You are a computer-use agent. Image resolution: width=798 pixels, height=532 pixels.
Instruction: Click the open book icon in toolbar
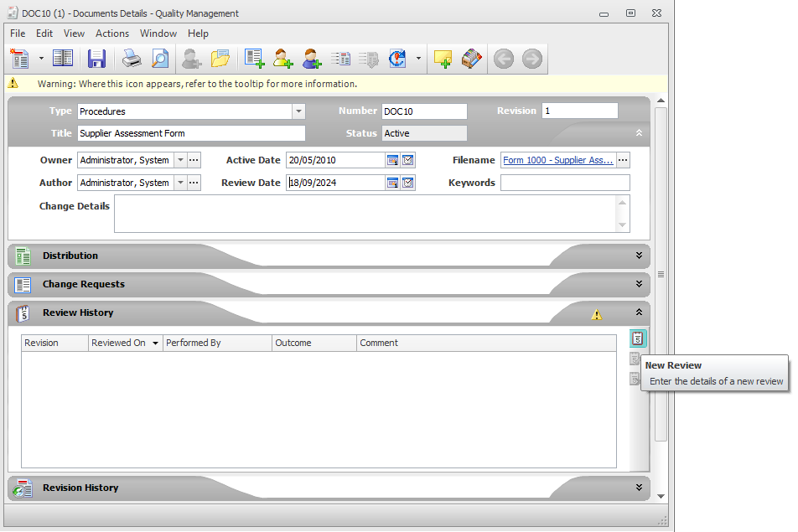pyautogui.click(x=63, y=59)
